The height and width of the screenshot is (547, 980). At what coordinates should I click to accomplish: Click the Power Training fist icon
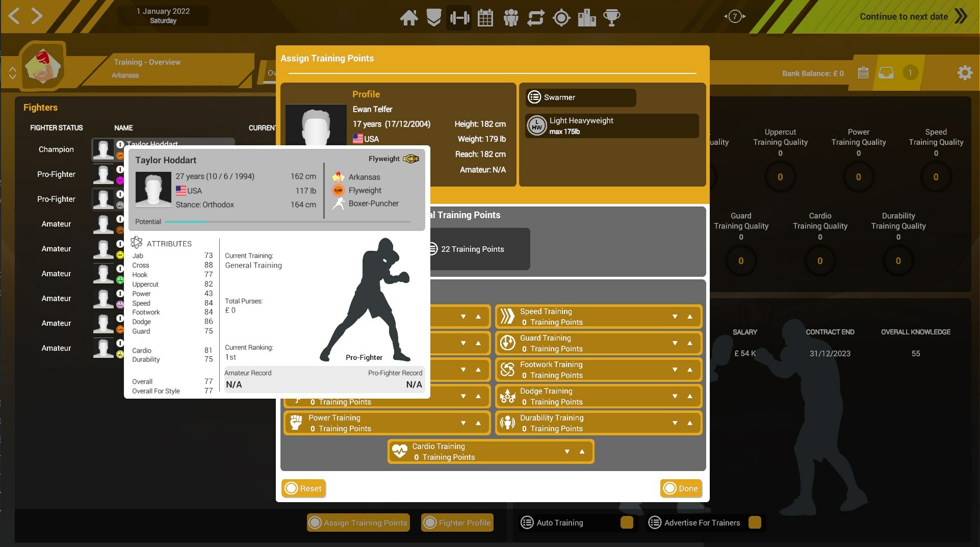(x=296, y=423)
